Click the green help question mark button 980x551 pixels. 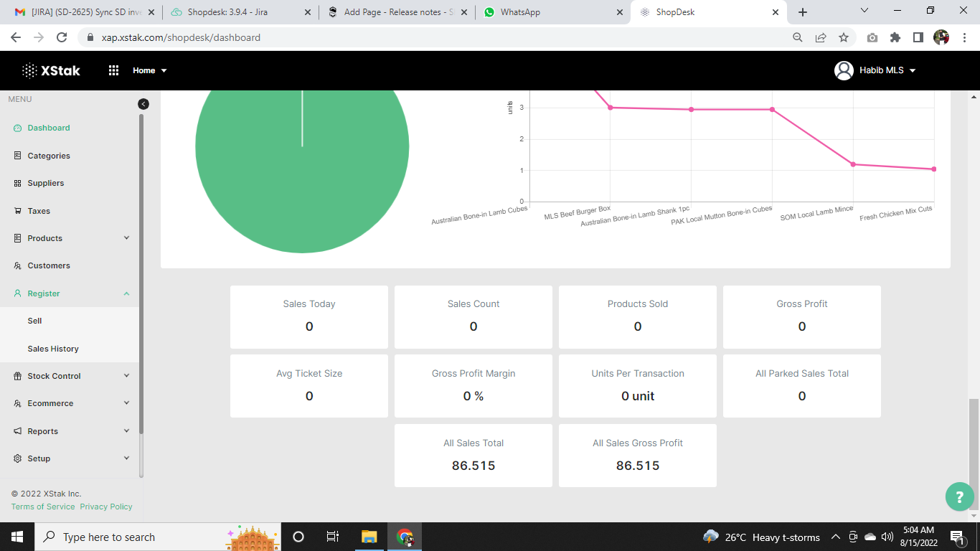959,496
